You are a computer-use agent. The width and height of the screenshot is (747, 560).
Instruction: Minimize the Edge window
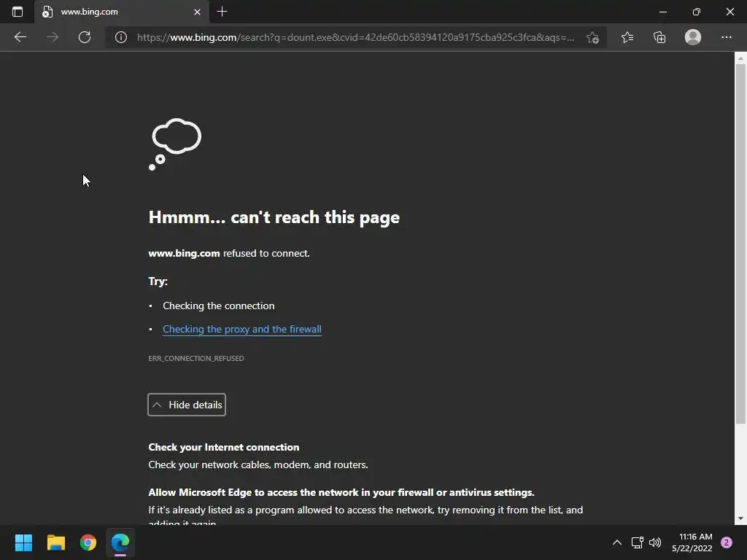pyautogui.click(x=663, y=12)
